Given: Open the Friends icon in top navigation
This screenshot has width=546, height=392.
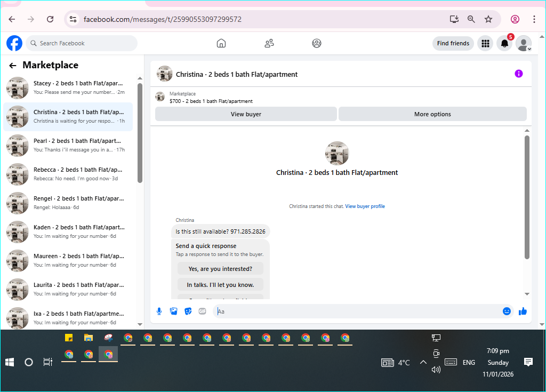Looking at the screenshot, I should pyautogui.click(x=269, y=43).
